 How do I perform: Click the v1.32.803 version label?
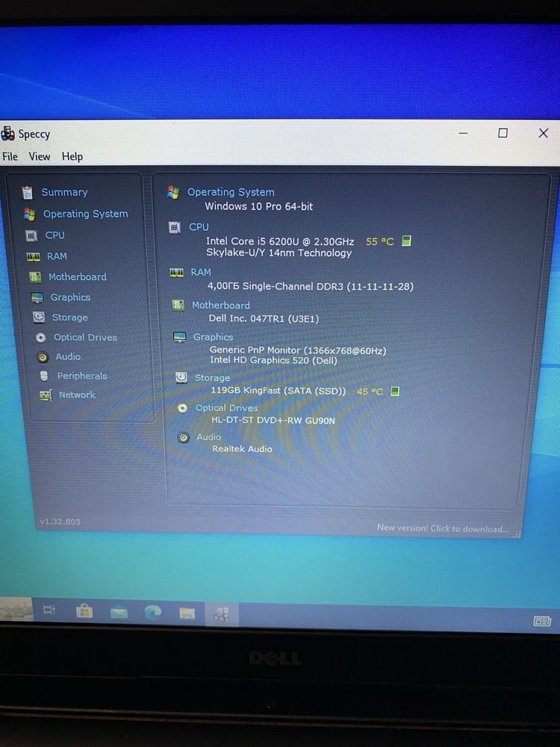click(x=60, y=521)
